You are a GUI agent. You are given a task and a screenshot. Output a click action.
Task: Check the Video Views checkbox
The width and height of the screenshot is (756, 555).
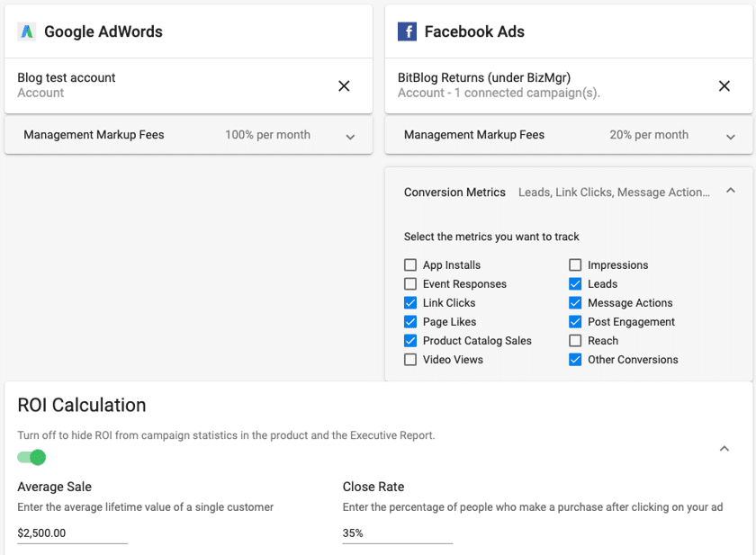click(x=410, y=360)
